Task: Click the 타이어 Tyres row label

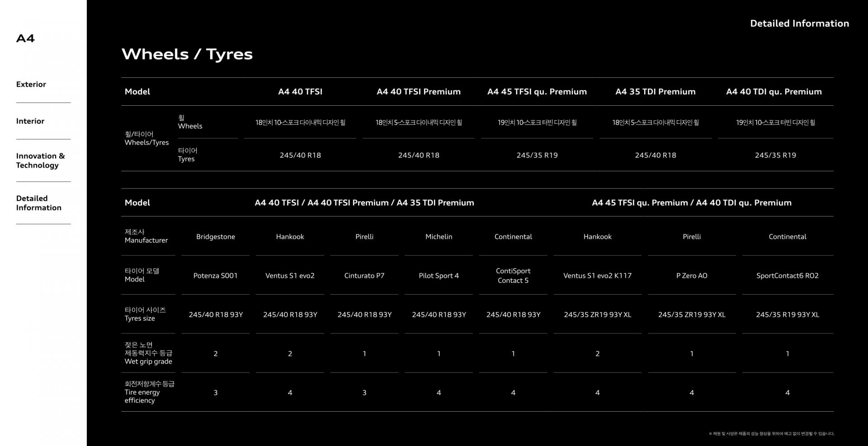Action: 188,155
